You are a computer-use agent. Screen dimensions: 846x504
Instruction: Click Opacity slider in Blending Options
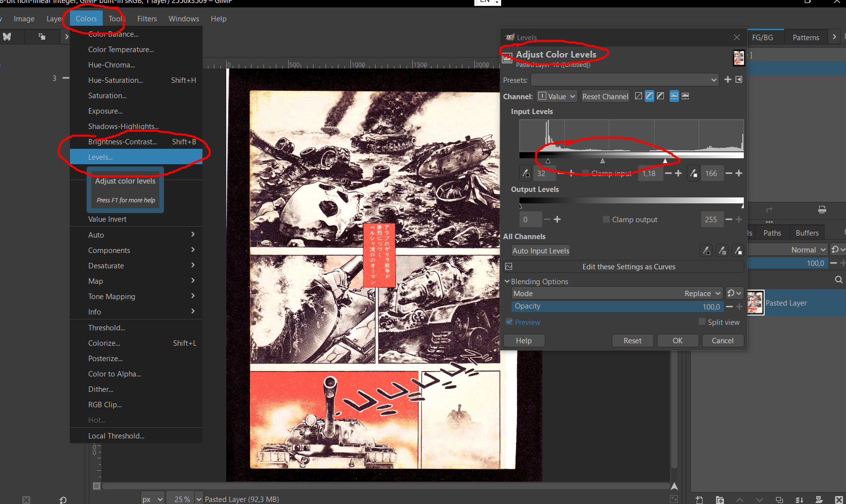617,307
